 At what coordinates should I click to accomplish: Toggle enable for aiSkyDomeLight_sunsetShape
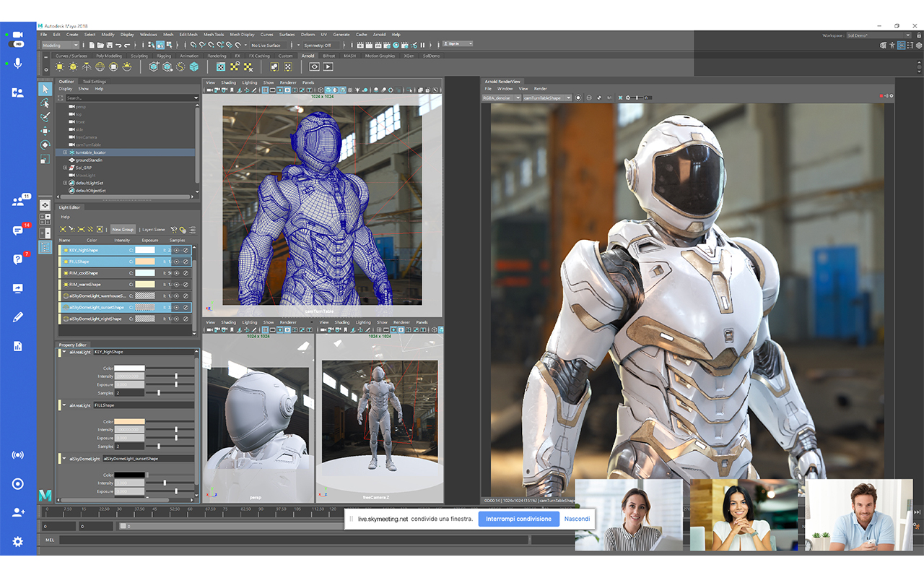[x=176, y=307]
